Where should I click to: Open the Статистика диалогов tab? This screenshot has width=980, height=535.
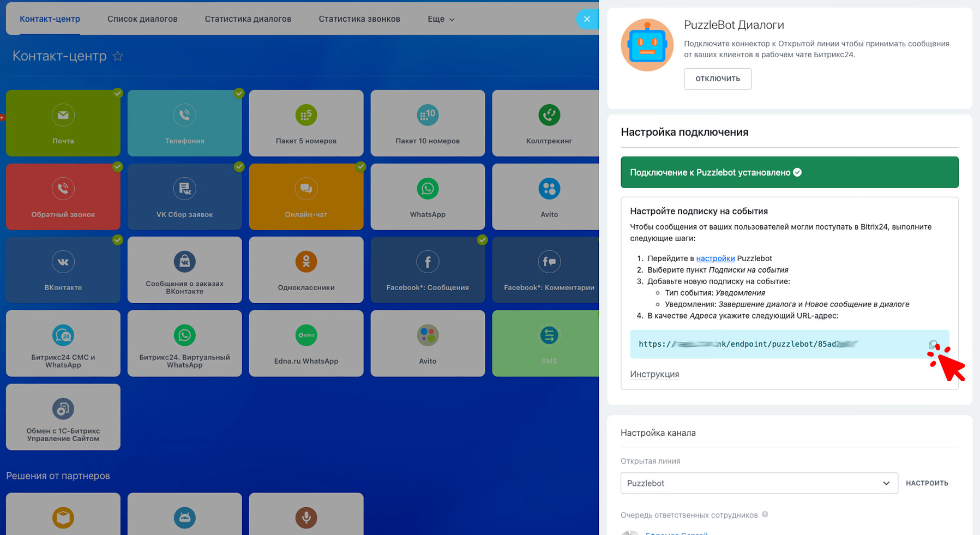[248, 19]
